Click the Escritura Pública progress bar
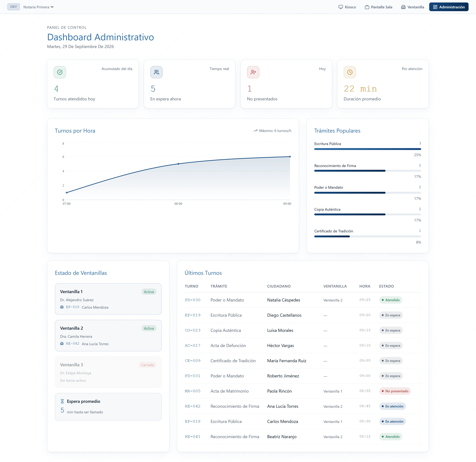Screen dimensions: 476x462 click(x=367, y=149)
